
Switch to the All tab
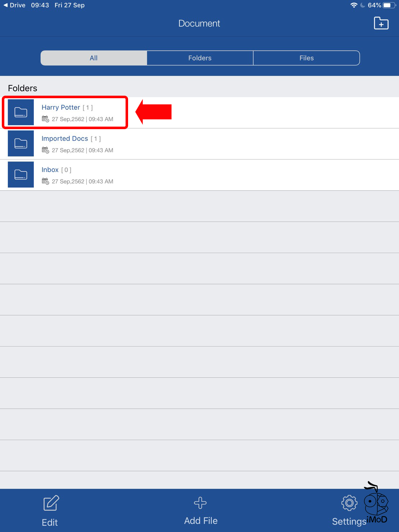(x=94, y=58)
